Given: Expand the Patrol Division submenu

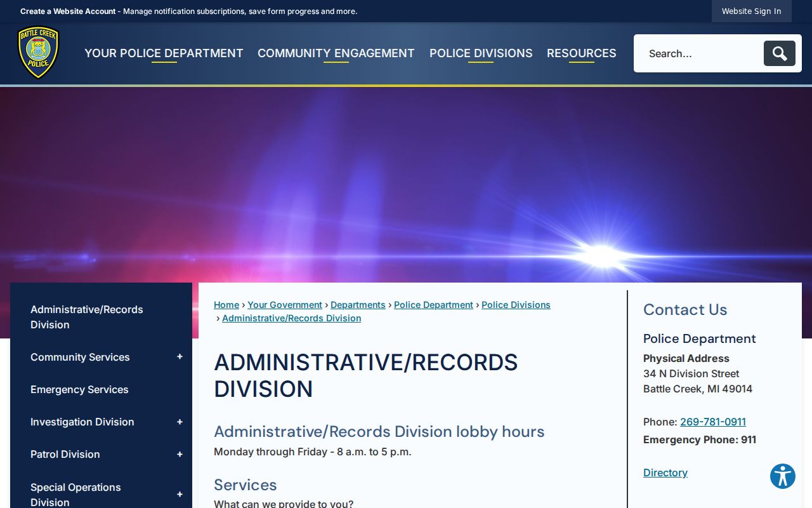Looking at the screenshot, I should 180,454.
